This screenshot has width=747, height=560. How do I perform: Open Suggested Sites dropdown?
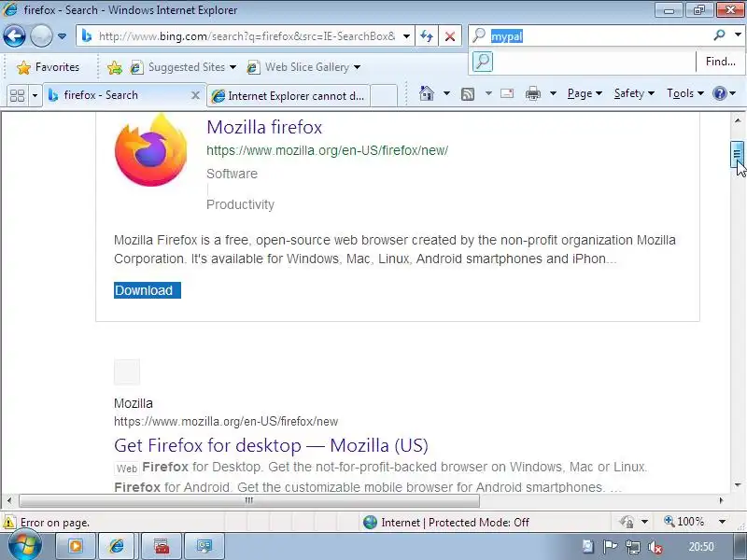[183, 67]
